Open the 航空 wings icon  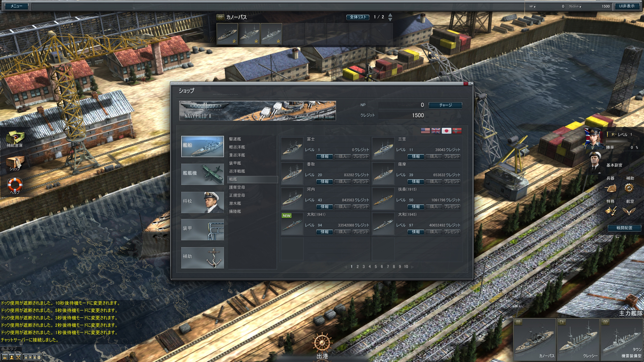pos(629,211)
